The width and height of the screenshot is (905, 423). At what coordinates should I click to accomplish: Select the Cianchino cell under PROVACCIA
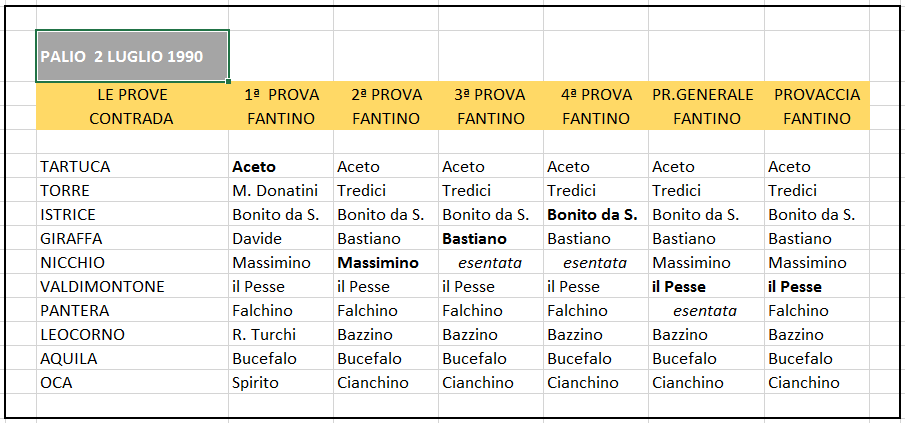pyautogui.click(x=817, y=383)
